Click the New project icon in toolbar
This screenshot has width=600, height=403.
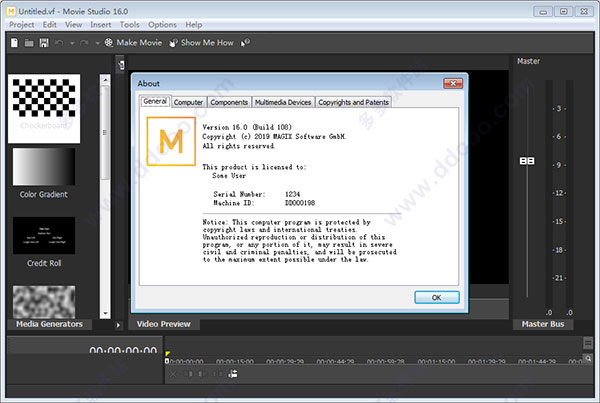14,43
